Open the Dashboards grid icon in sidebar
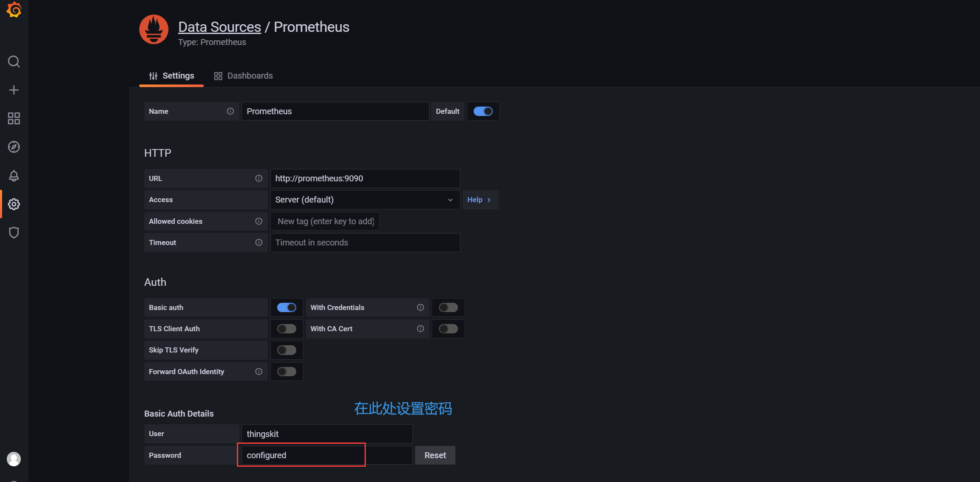 (14, 118)
